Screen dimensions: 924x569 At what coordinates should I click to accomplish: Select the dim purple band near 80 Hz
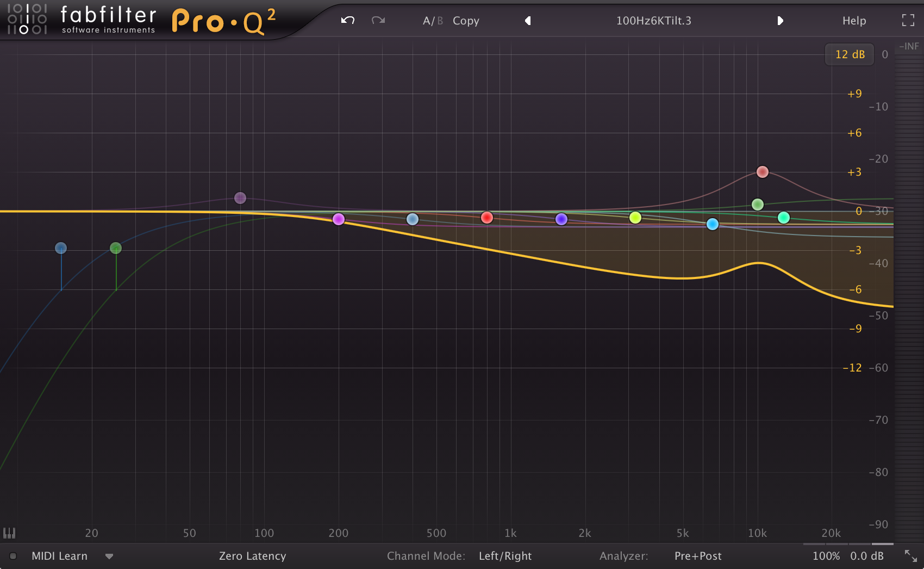(240, 198)
